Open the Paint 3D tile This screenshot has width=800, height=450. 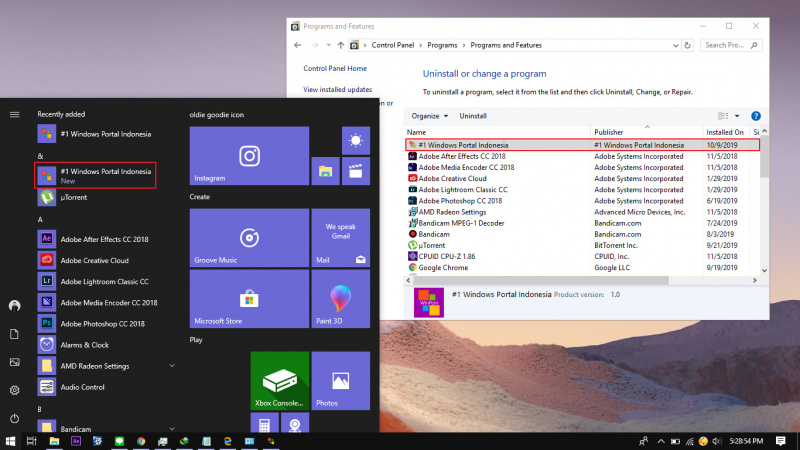tap(340, 299)
